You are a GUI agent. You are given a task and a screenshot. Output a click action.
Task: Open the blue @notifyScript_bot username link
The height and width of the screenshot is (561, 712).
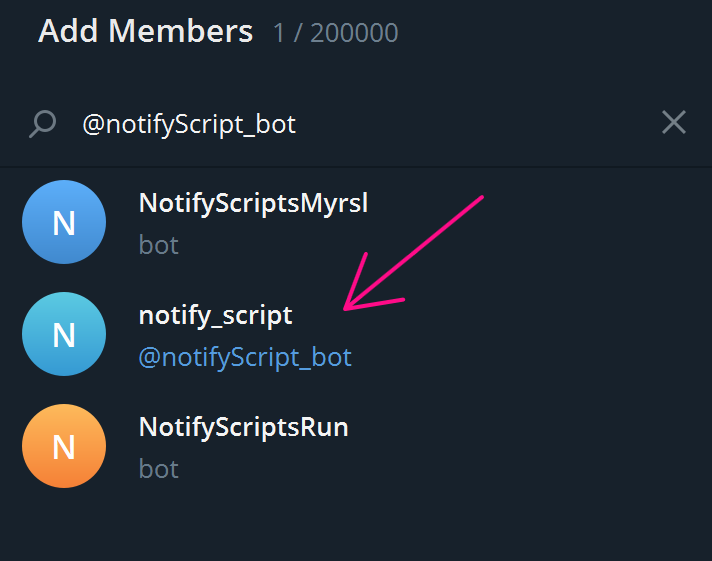tap(245, 357)
